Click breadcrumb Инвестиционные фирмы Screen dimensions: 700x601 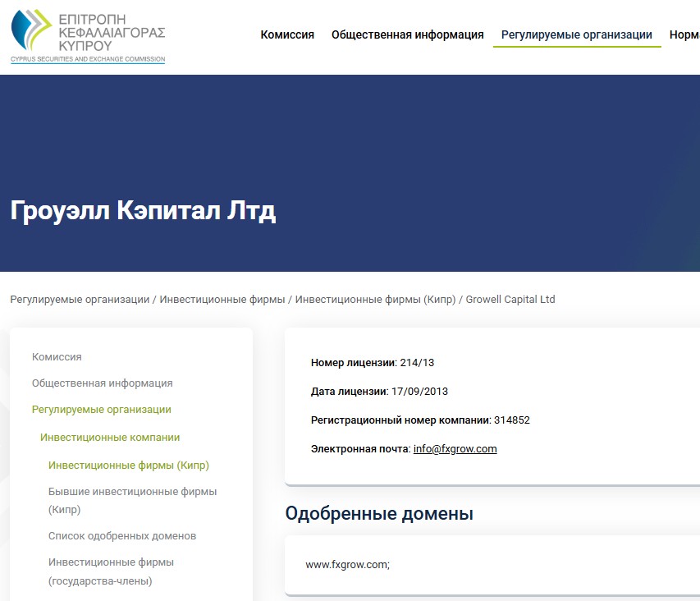(222, 299)
